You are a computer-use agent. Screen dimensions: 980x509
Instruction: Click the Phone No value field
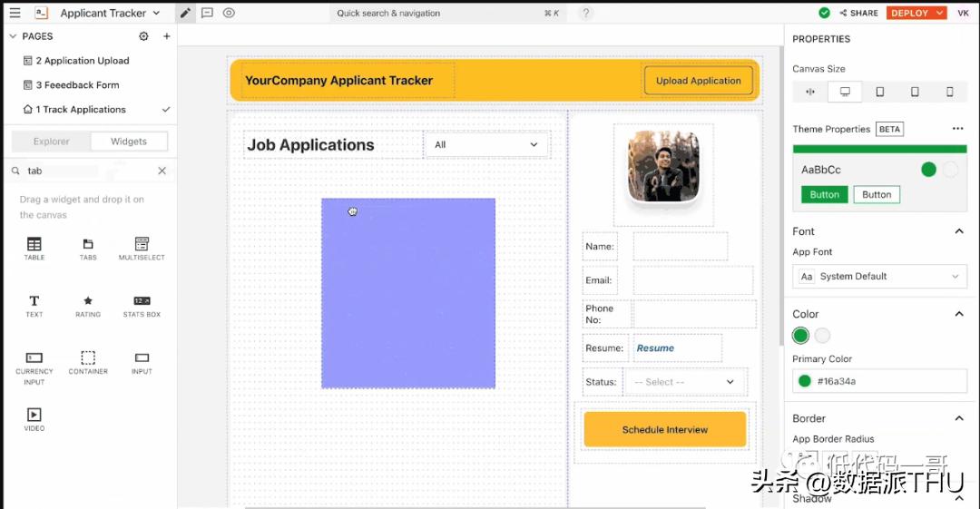coord(694,314)
